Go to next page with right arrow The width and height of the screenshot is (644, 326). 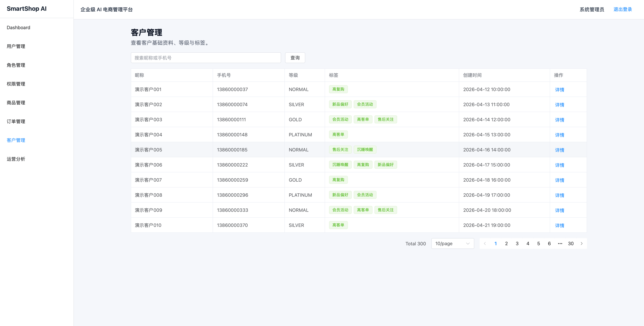pyautogui.click(x=581, y=243)
